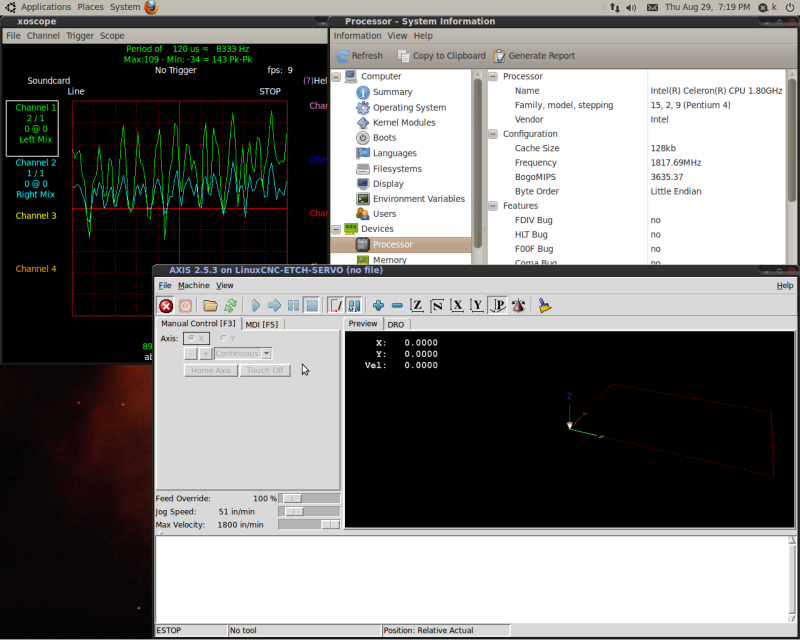Switch preview to perspective P view

tap(497, 306)
